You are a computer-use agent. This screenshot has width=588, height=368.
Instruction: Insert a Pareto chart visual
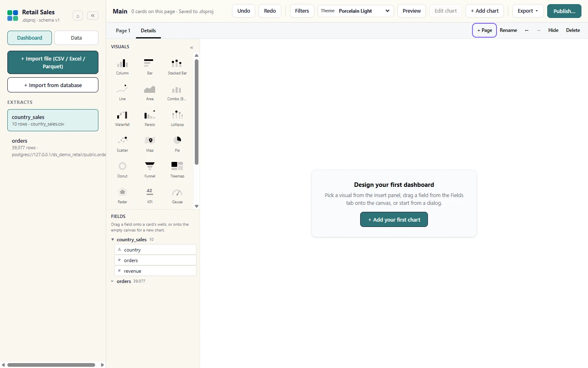click(x=150, y=118)
